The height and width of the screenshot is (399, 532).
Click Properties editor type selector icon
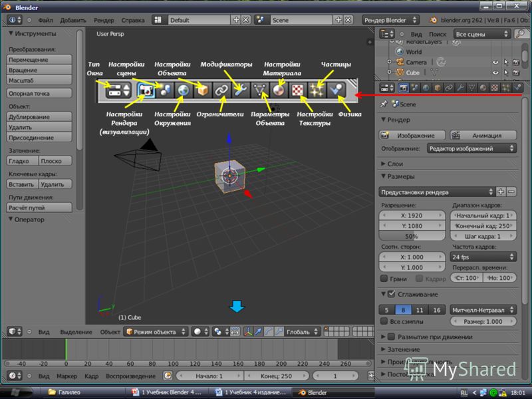tap(387, 88)
